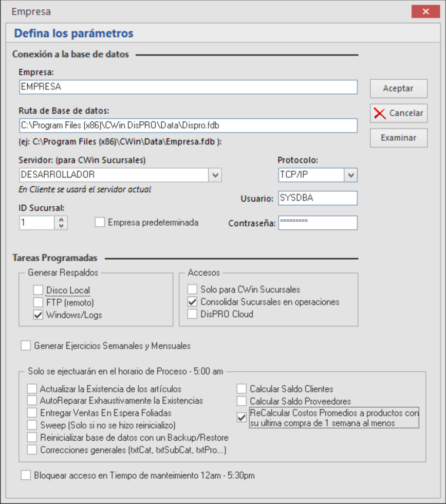Viewport: 446px width, 504px height.
Task: Uncheck the Windows/Logs checkbox
Action: click(38, 315)
